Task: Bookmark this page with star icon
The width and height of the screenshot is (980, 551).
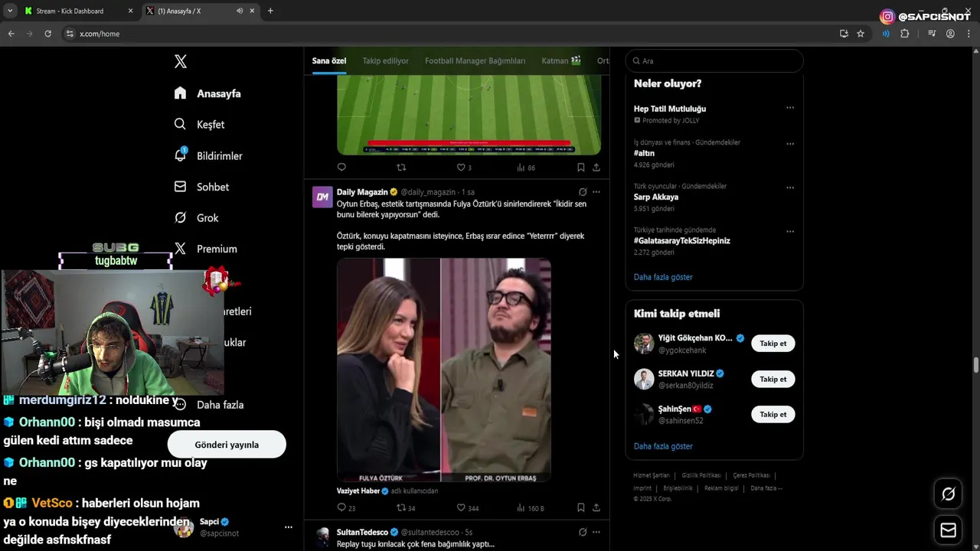Action: coord(861,34)
